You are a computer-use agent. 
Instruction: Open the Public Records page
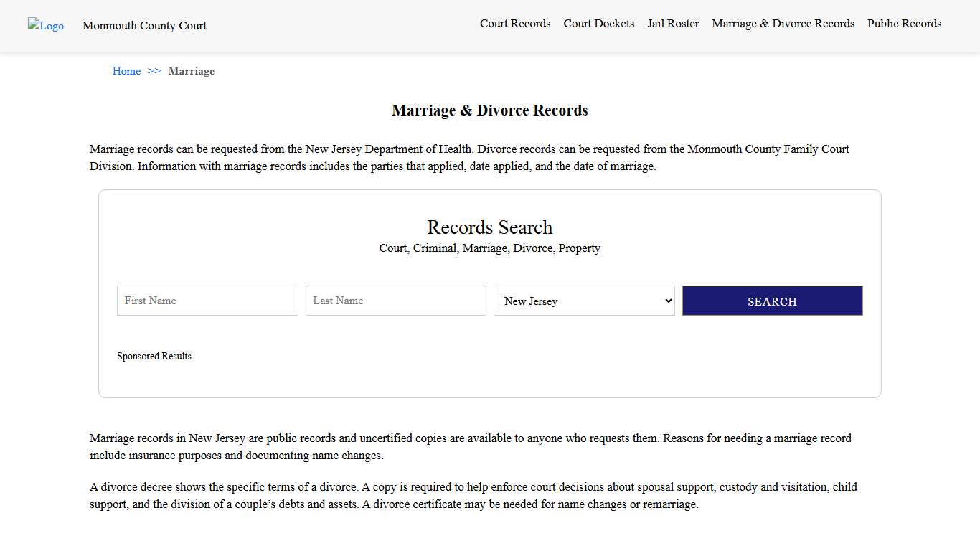(904, 23)
